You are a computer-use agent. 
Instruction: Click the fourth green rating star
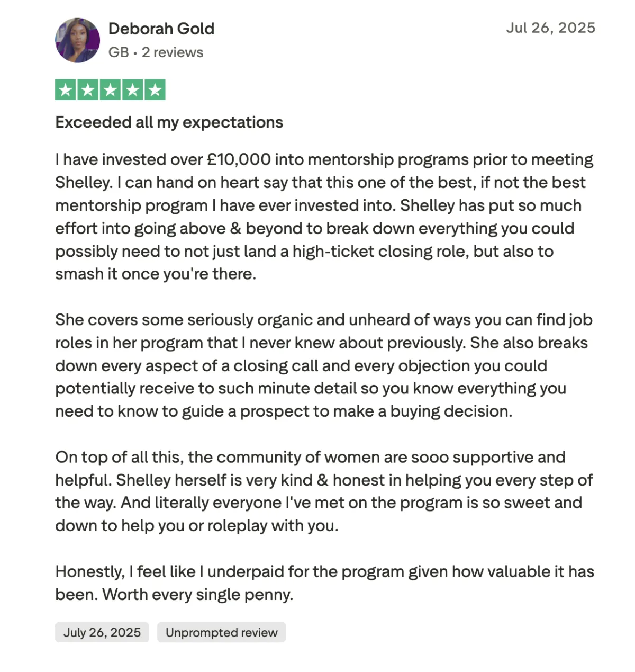coord(132,89)
